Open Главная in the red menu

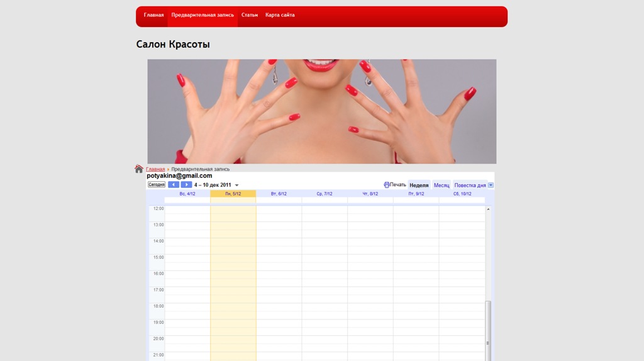(153, 15)
